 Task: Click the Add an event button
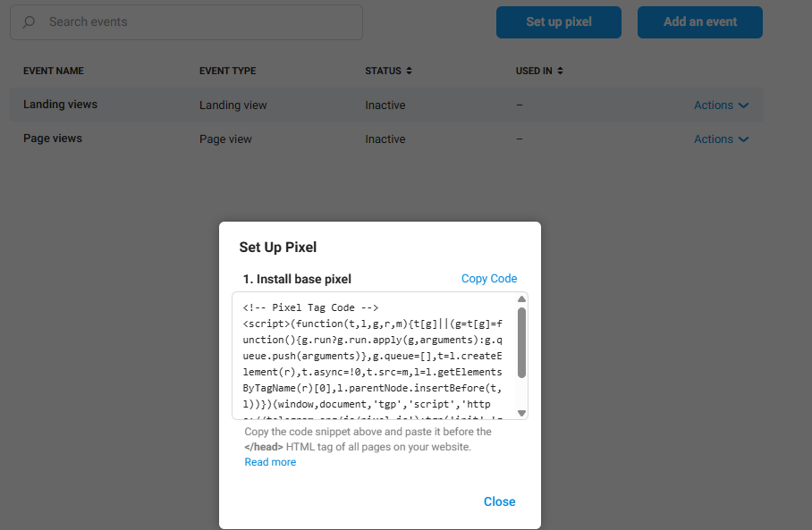[699, 21]
